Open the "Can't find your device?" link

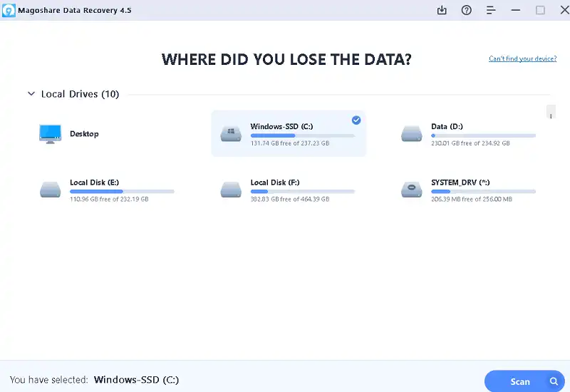522,58
